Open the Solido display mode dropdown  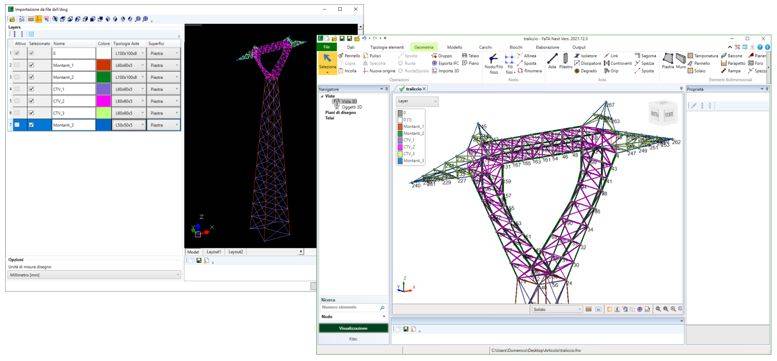click(x=556, y=309)
